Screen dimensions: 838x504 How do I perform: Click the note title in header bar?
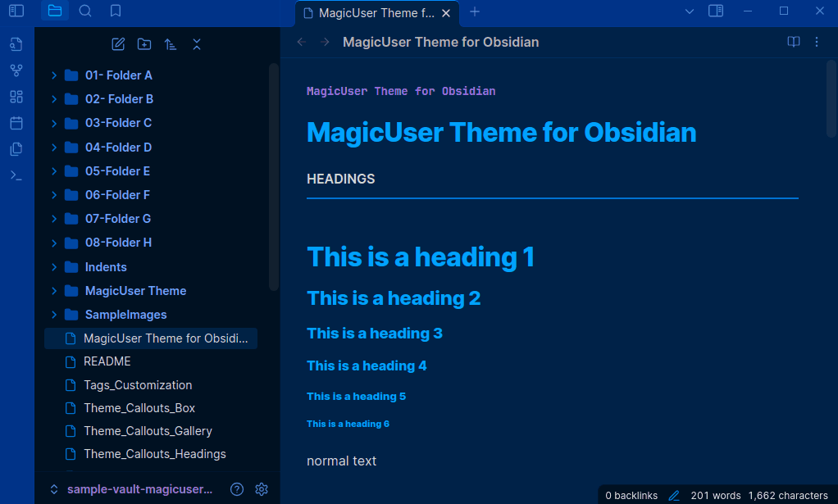click(x=441, y=42)
